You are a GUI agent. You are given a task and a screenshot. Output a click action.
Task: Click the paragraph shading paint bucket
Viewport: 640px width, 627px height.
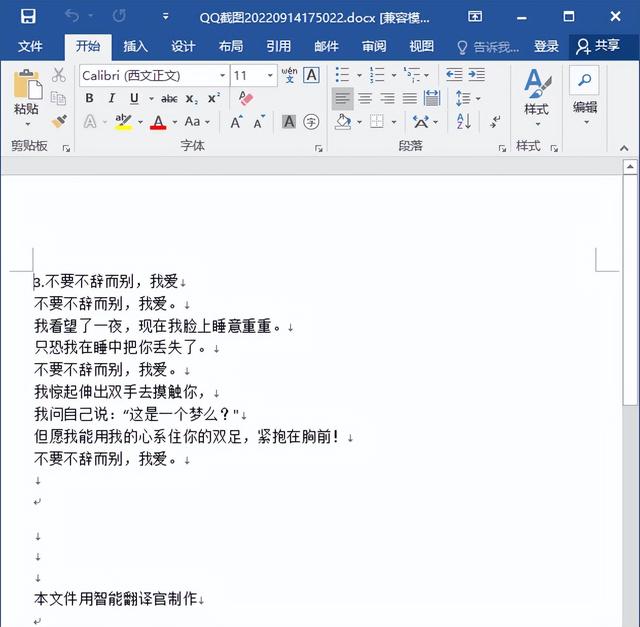343,122
